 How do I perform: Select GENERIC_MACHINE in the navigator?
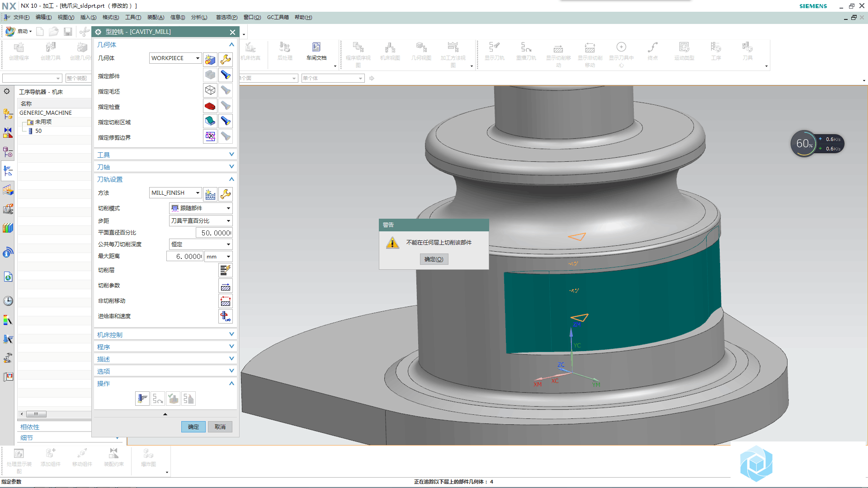(46, 113)
